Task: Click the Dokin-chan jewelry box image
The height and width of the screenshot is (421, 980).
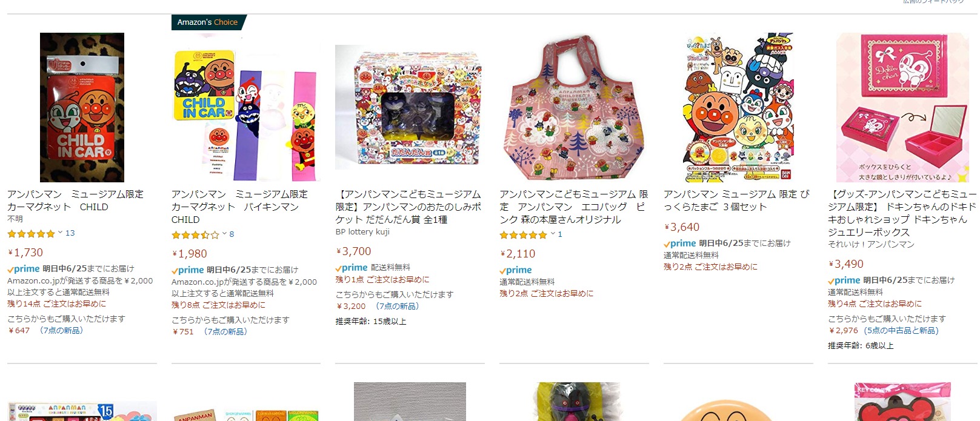Action: coord(902,107)
